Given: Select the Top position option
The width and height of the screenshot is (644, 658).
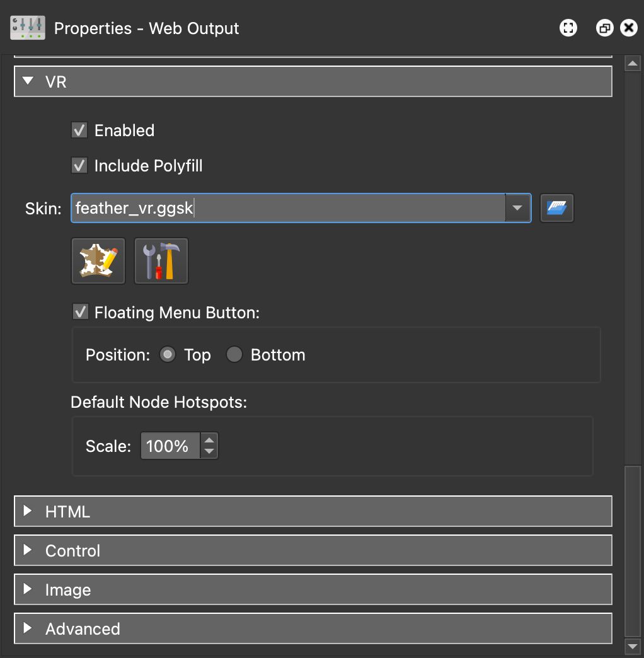Looking at the screenshot, I should coord(167,355).
